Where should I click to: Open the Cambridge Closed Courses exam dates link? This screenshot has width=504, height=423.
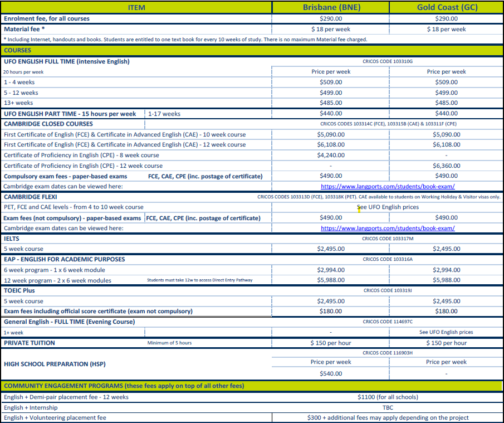(388, 186)
